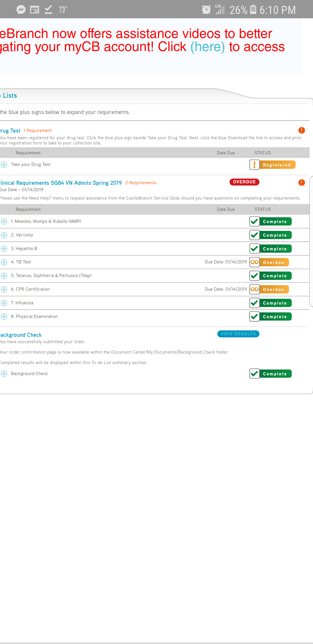Click the '2 Requirements' count text
This screenshot has height=644, width=313.
[141, 183]
